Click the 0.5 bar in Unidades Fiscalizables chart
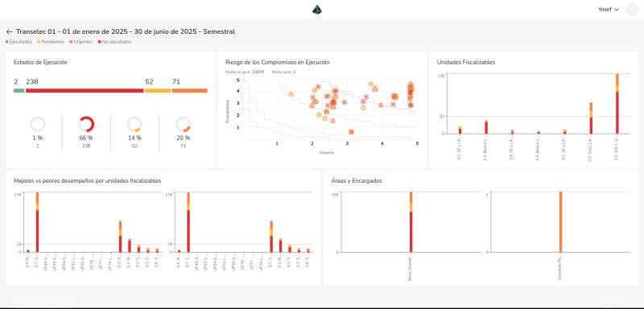Viewport: 644px width, 309px height. point(591,118)
